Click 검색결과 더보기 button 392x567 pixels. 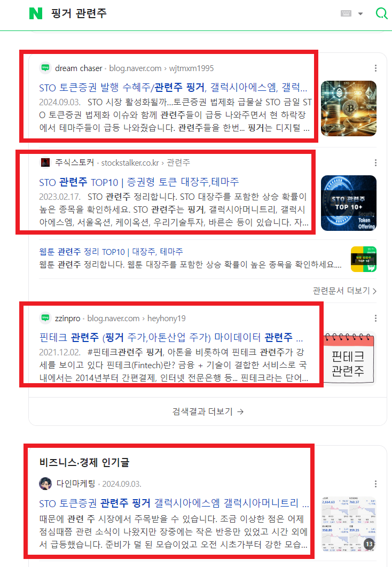pyautogui.click(x=208, y=411)
